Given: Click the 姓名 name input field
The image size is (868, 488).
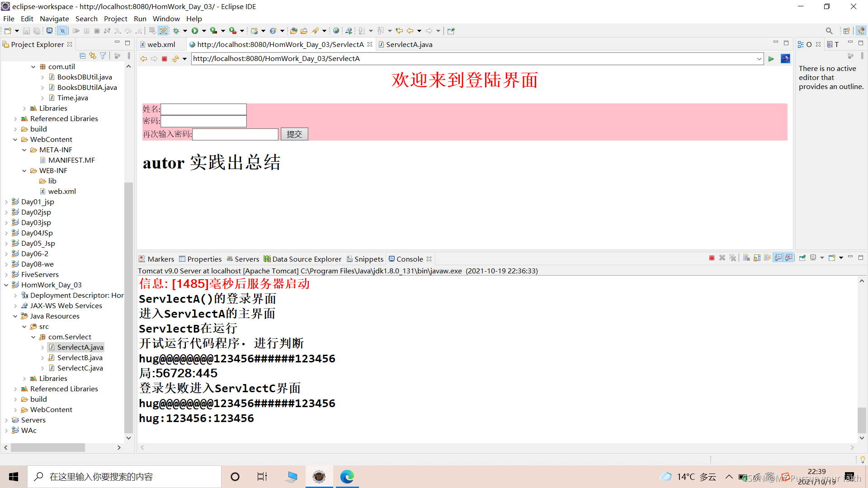Looking at the screenshot, I should (x=203, y=109).
